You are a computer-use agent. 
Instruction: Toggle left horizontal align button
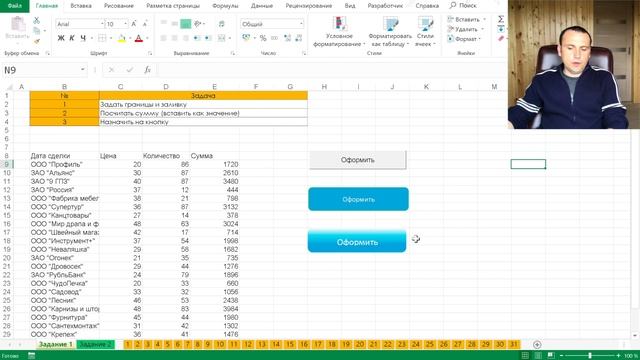(x=164, y=38)
